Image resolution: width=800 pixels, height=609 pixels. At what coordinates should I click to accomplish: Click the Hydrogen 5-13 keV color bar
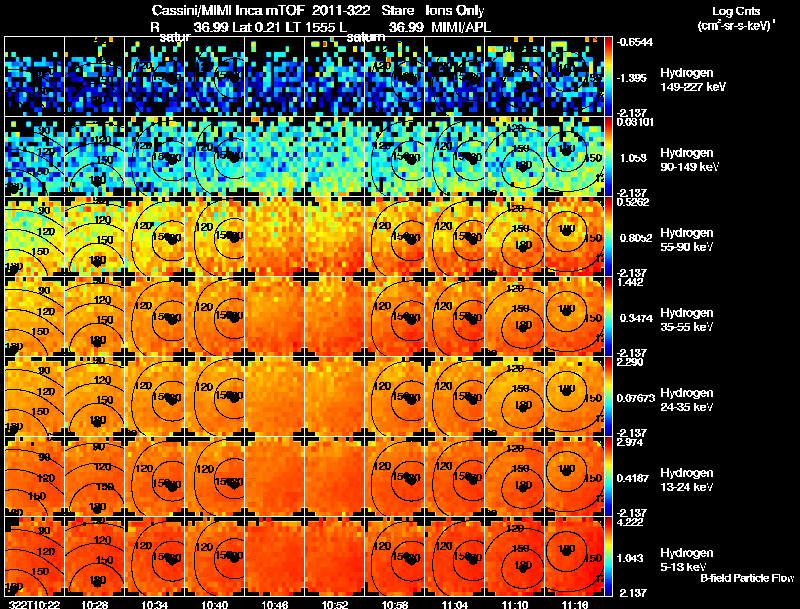click(x=608, y=556)
